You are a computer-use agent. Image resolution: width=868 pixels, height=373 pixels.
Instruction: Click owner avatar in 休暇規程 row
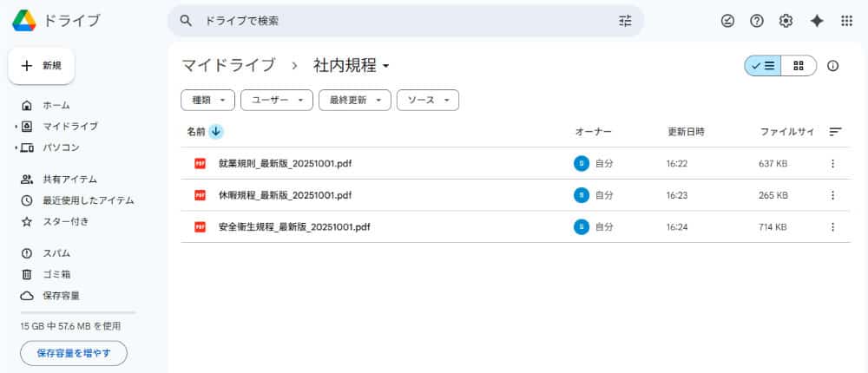pyautogui.click(x=582, y=195)
